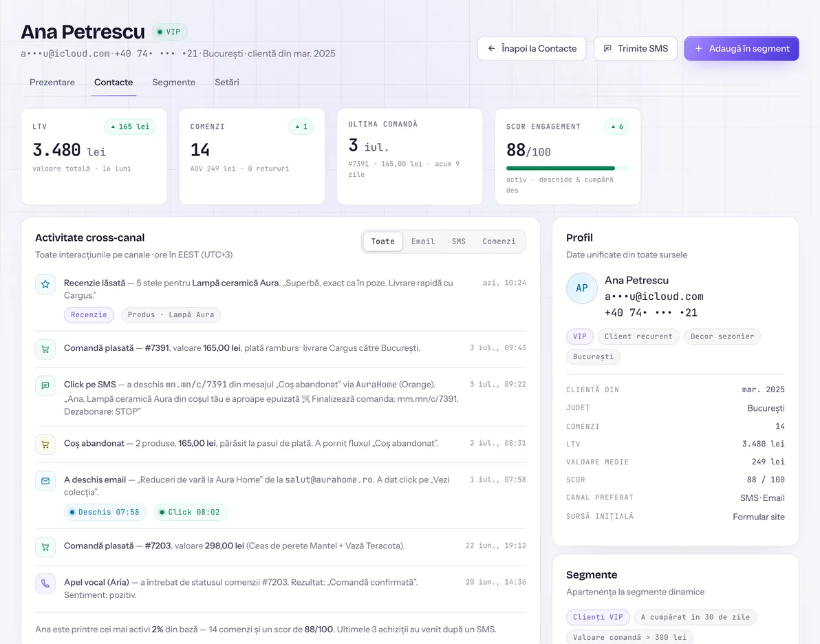
Task: Click the timestamp azi, 10:24
Action: tap(504, 283)
